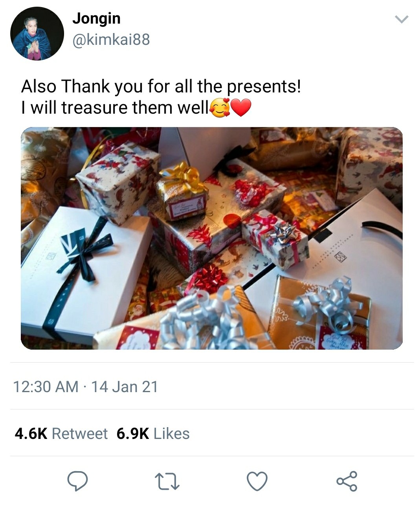This screenshot has height=505, width=420.
Task: Open the share icon menu
Action: point(347,481)
